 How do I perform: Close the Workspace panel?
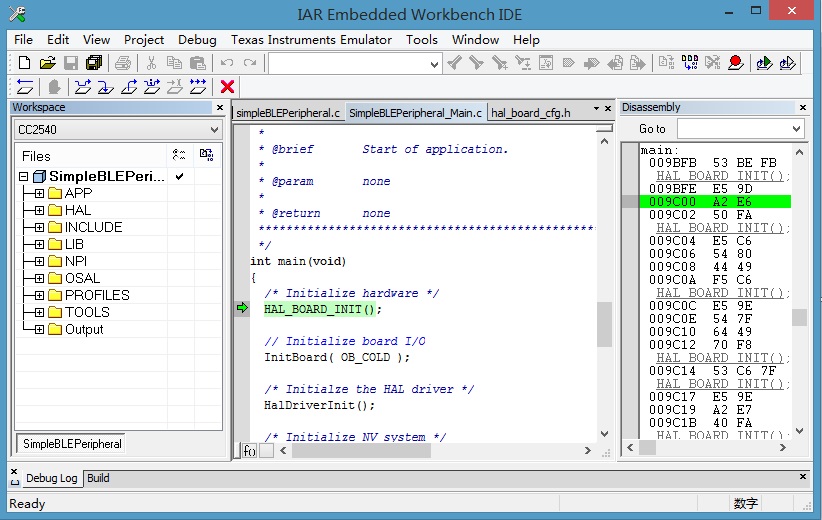[220, 107]
